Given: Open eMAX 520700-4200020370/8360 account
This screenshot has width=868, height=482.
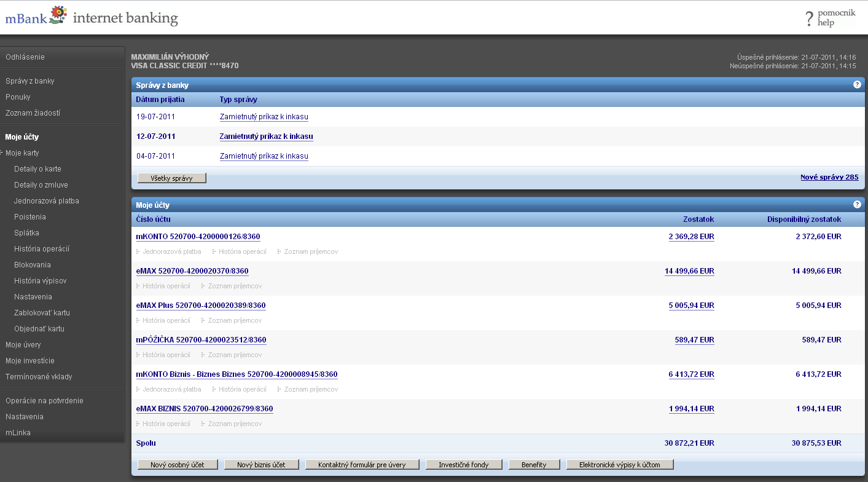Looking at the screenshot, I should coord(192,271).
